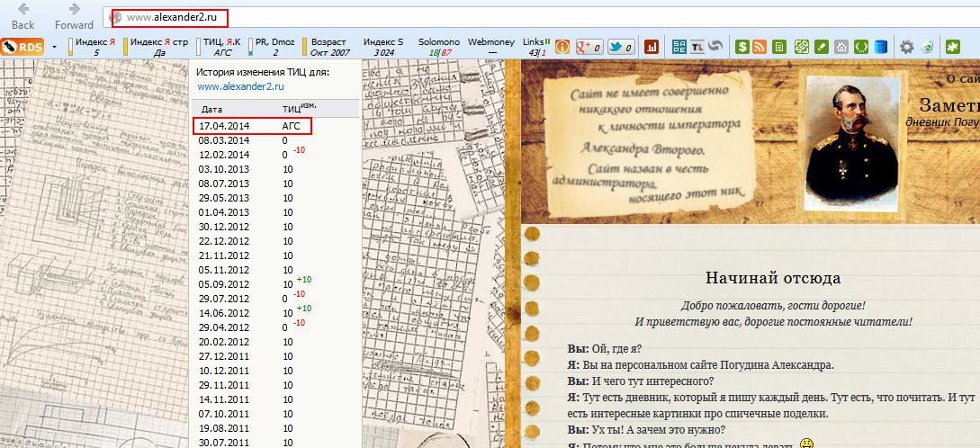Screen dimensions: 980x448
Task: Go back using the Back button
Action: point(22,15)
